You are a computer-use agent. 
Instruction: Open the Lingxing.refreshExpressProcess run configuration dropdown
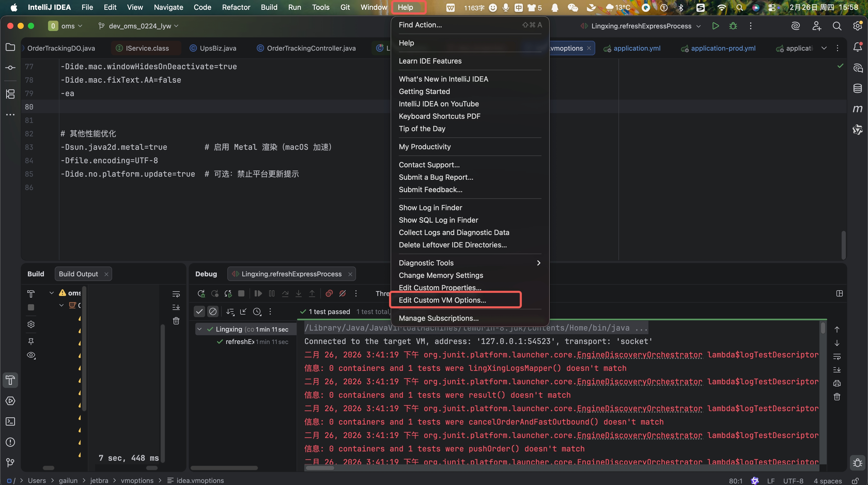tap(641, 26)
